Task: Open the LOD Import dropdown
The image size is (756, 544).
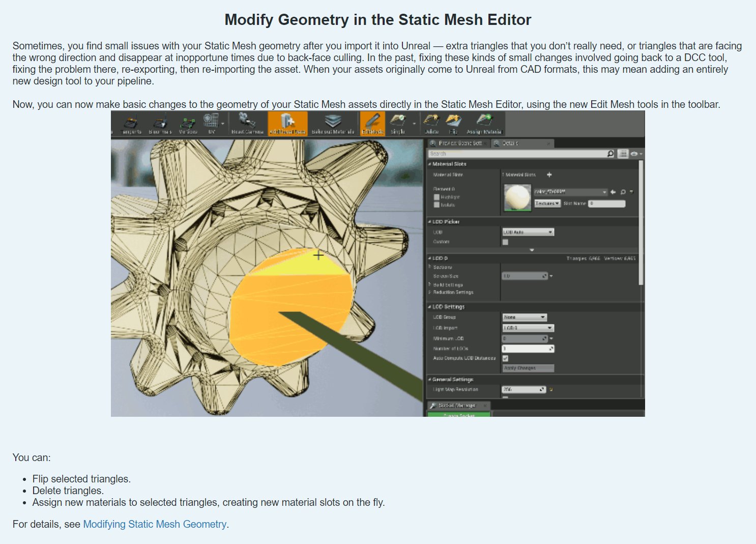Action: 528,328
